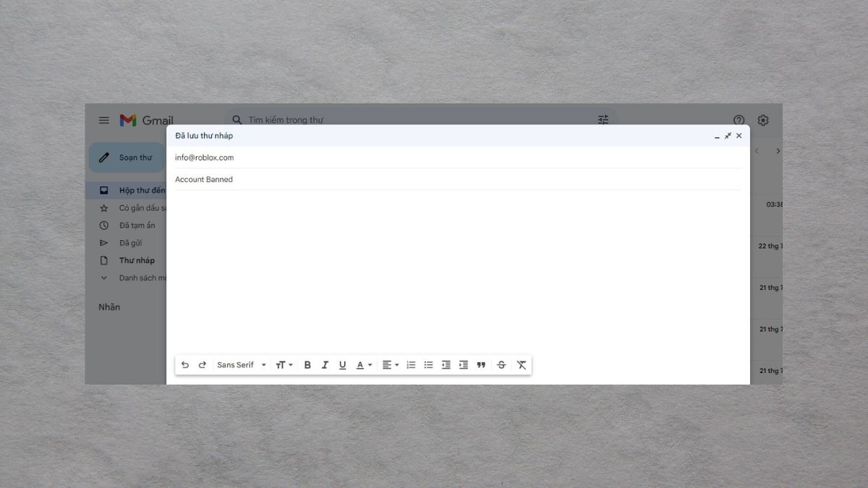Image resolution: width=868 pixels, height=488 pixels.
Task: Open the 'Đã tạm ẩn' snoozed folder
Action: point(126,226)
